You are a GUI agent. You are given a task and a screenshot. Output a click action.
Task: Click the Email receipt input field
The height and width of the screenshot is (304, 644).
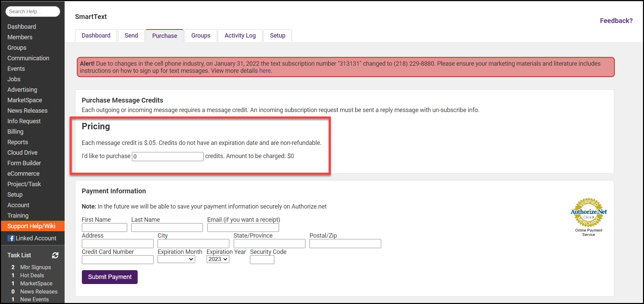(x=243, y=227)
